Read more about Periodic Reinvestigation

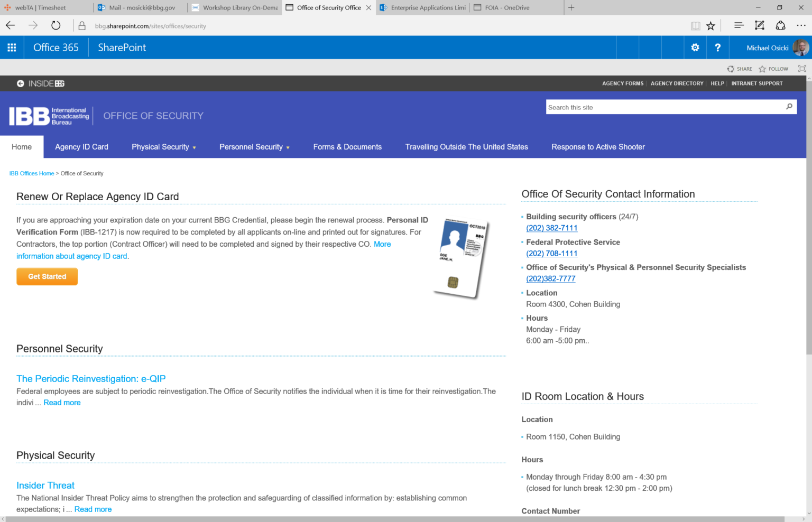pos(62,403)
